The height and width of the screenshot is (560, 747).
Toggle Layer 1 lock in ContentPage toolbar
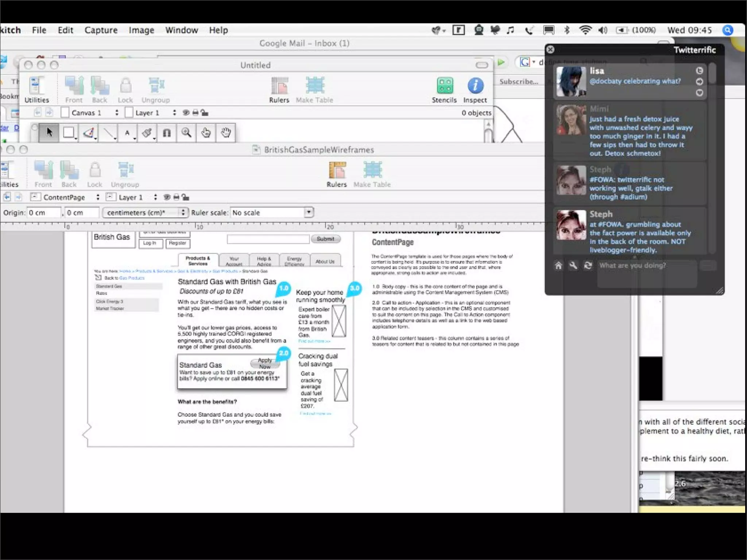pos(186,197)
